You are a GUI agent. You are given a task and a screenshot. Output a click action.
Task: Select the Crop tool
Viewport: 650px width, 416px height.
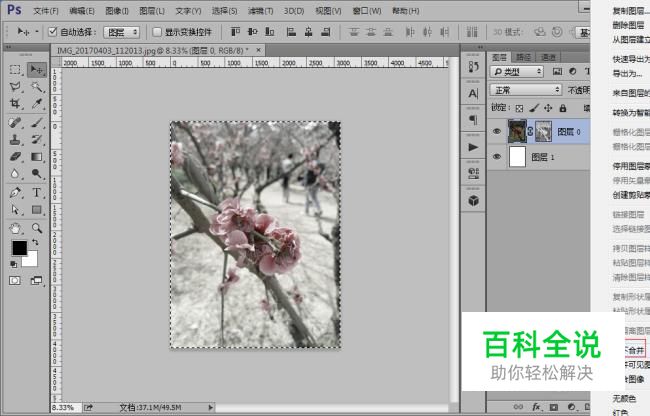[x=15, y=104]
